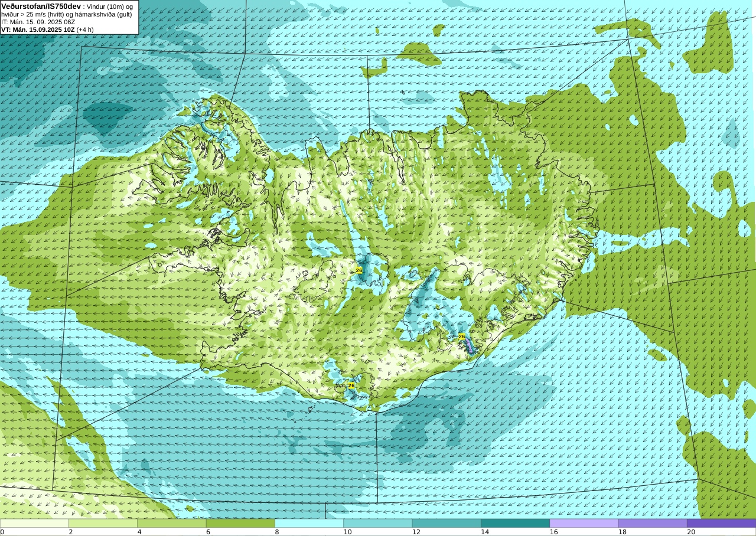Click the dark purple legend swatch above 20 m/s

[x=721, y=523]
